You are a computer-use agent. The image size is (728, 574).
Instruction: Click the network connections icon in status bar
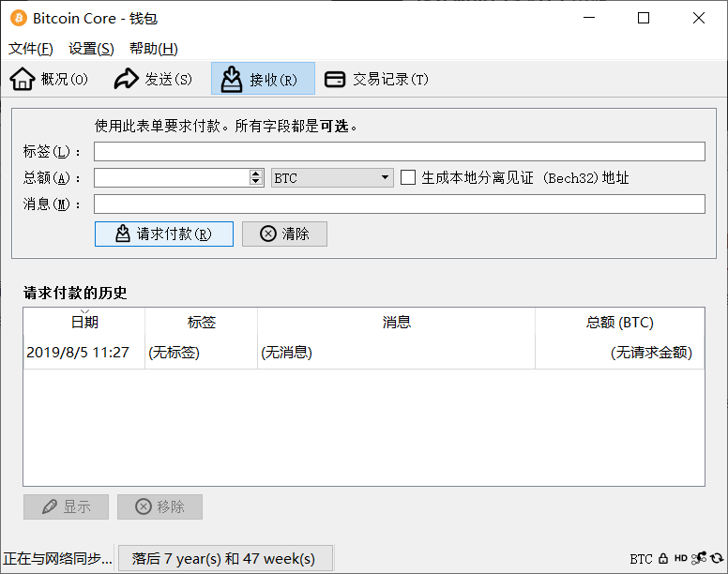coord(699,558)
